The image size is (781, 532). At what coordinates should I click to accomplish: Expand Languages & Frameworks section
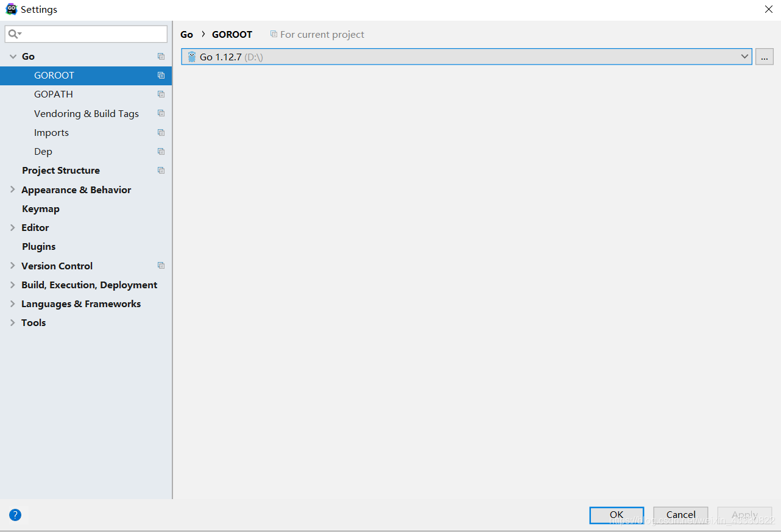tap(13, 303)
